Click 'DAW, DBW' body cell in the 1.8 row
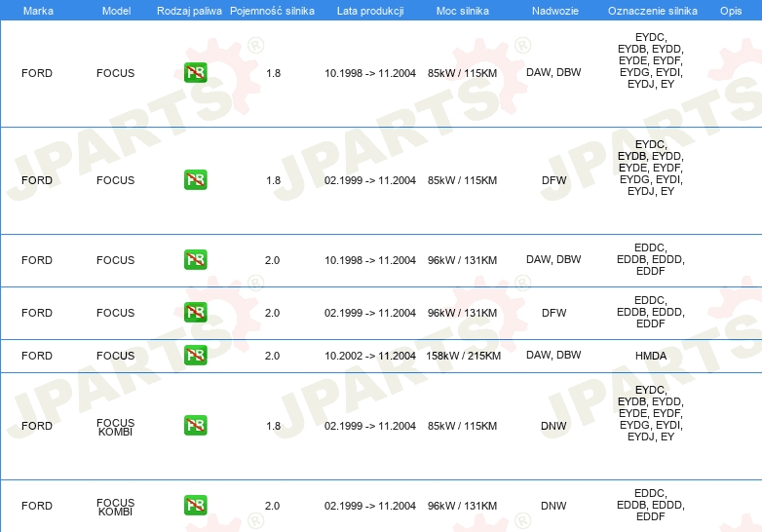Image resolution: width=762 pixels, height=532 pixels. point(553,72)
